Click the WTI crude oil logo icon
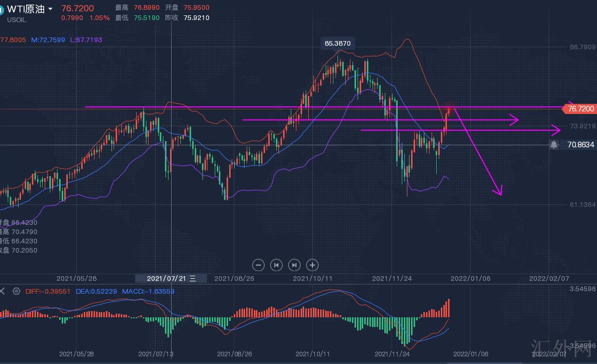The width and height of the screenshot is (597, 364). [2, 9]
